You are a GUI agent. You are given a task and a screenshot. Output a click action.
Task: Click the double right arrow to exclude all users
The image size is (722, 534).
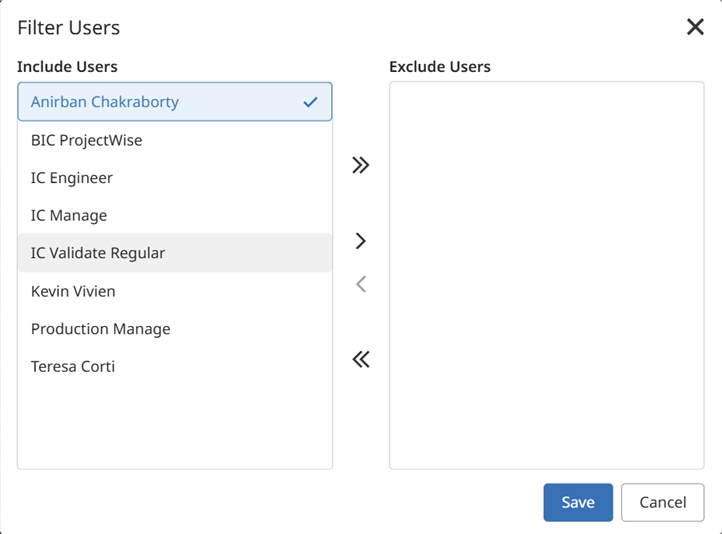click(361, 165)
